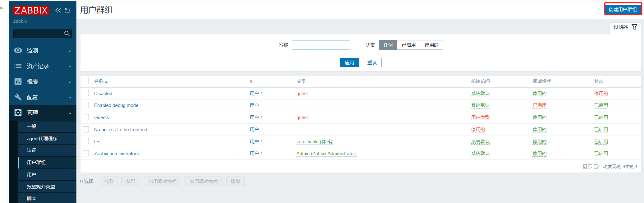644x203 pixels.
Task: Click the eye icon for 监测
Action: [x=18, y=50]
